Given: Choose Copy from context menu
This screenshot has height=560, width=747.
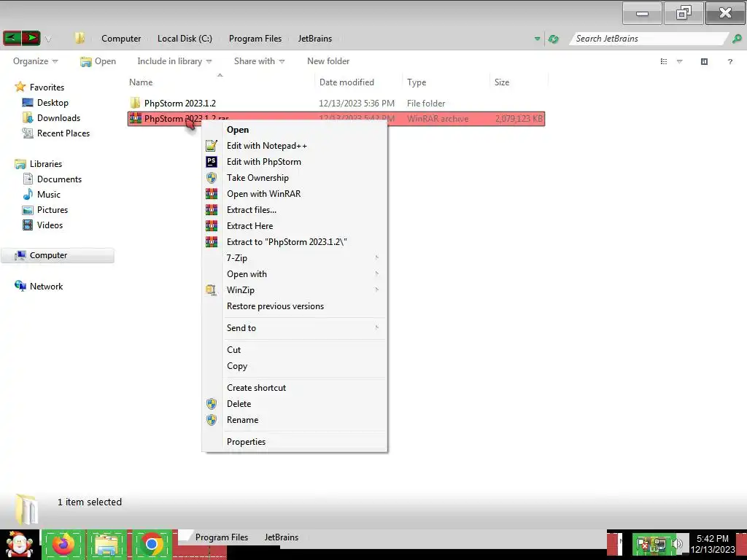Looking at the screenshot, I should (x=295, y=366).
